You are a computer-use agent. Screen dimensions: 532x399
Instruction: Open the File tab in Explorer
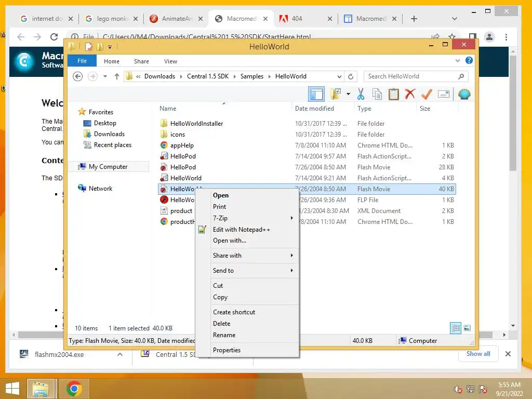[82, 61]
